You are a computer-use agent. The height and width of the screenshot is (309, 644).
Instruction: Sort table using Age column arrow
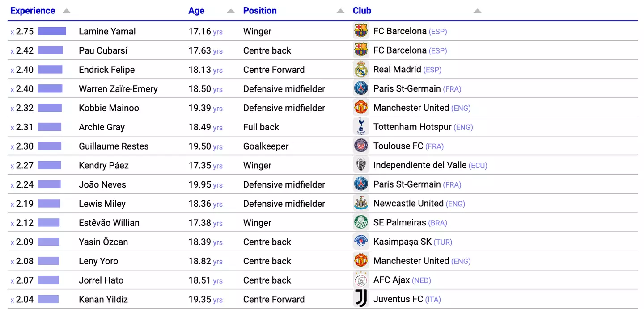(231, 11)
